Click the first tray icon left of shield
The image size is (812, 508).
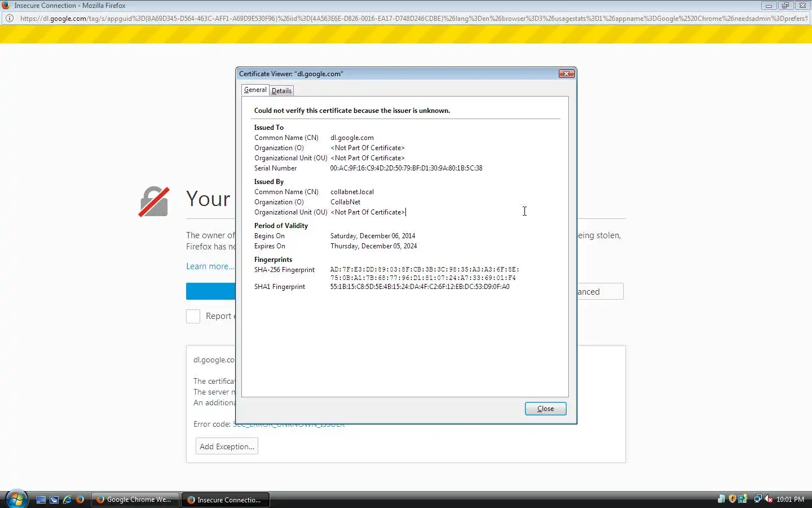721,499
